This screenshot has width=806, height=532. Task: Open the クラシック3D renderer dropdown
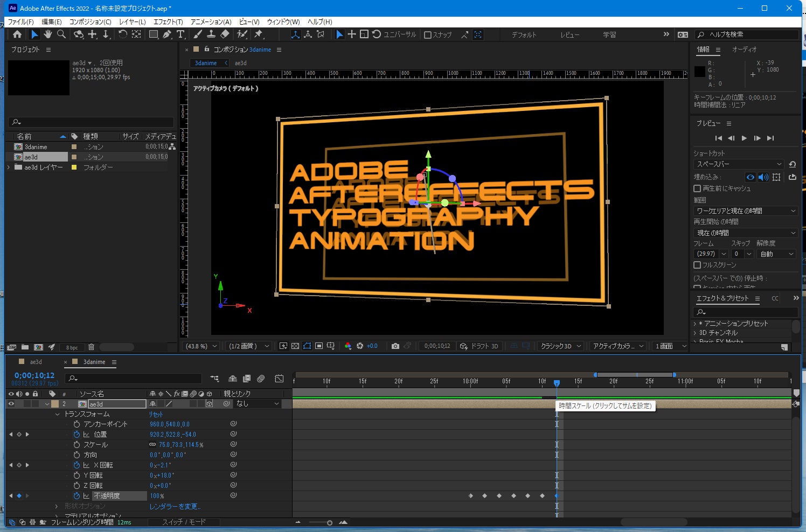pos(561,346)
